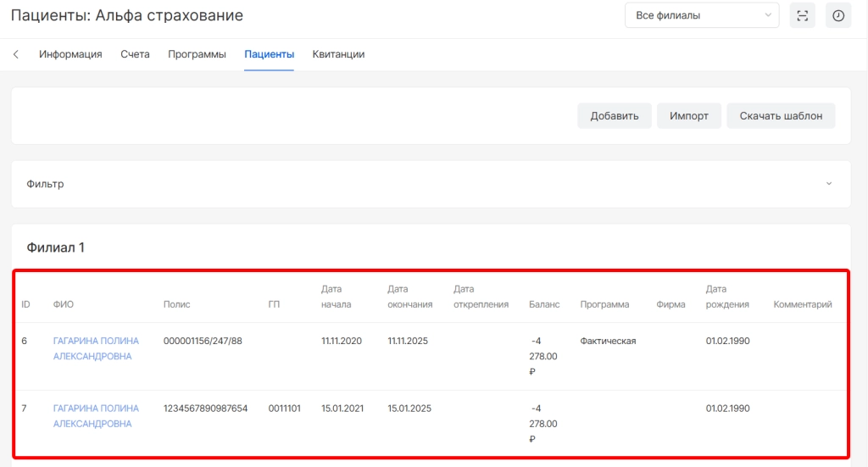Open the clock history icon
Viewport: 868px width, 467px height.
coord(837,15)
